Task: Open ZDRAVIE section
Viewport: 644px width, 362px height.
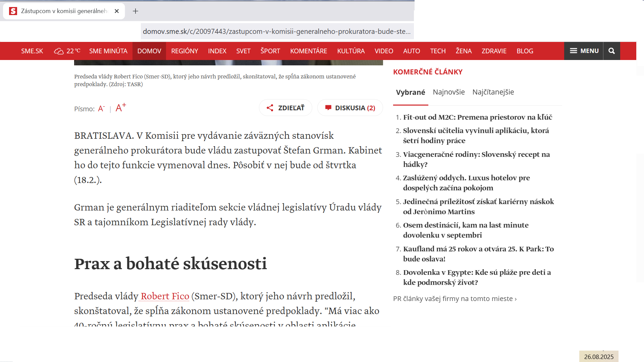Action: coord(494,51)
